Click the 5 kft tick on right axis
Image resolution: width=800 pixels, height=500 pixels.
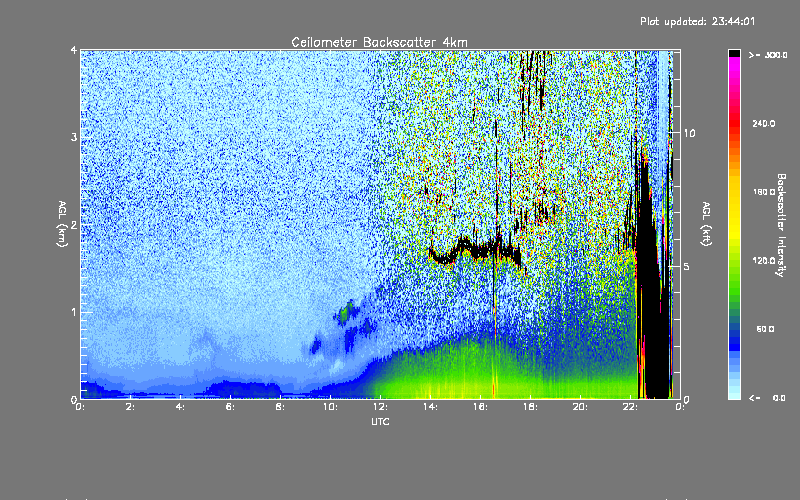(687, 266)
